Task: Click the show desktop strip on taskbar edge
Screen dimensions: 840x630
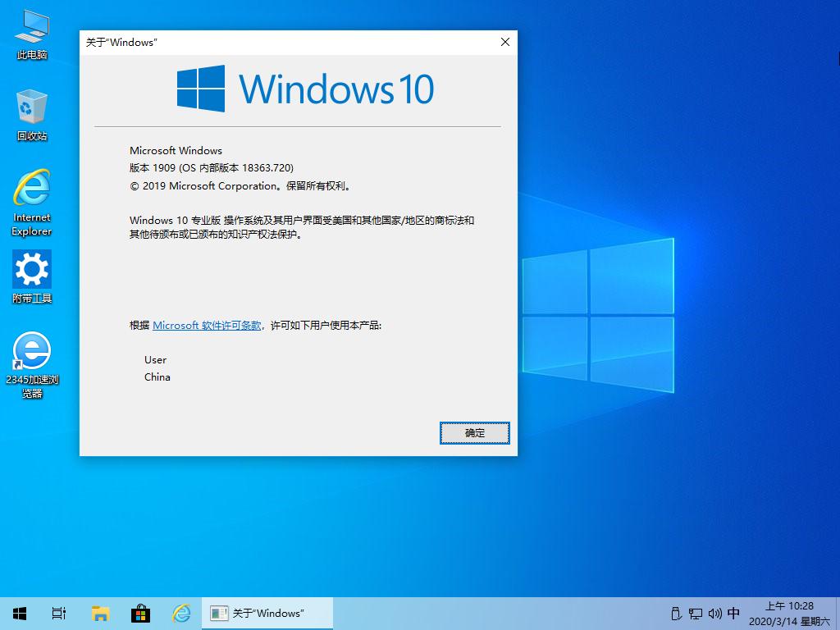Action: pos(838,614)
